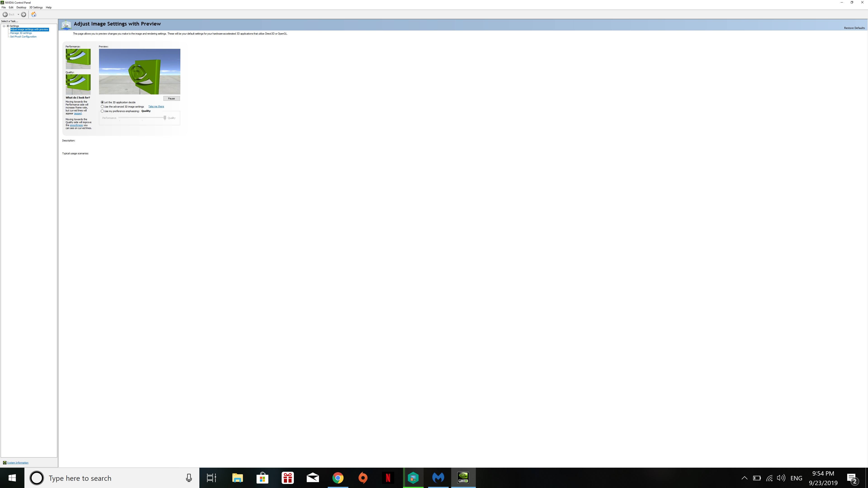Open the File menu
The width and height of the screenshot is (868, 488).
coord(4,7)
